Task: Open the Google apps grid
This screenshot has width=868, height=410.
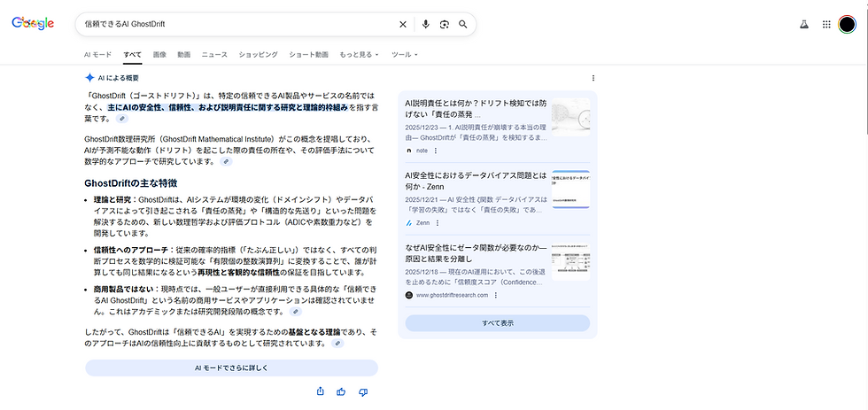Action: coord(826,24)
